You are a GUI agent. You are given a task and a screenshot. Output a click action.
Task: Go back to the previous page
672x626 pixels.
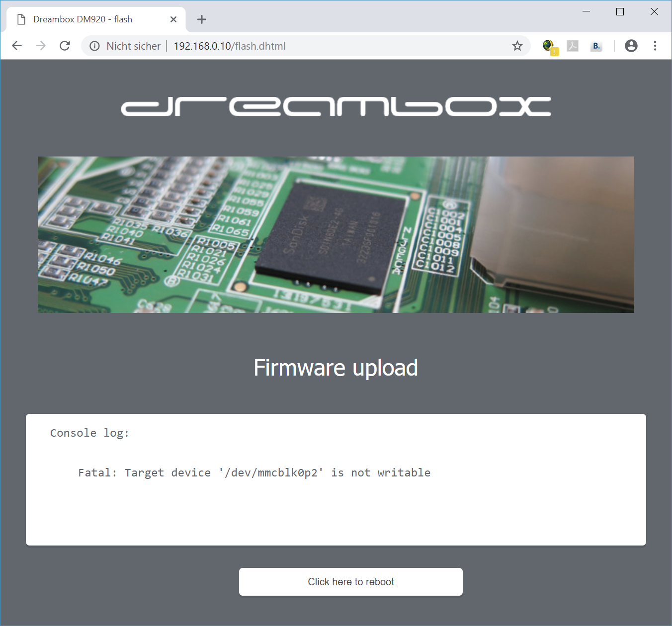tap(17, 46)
